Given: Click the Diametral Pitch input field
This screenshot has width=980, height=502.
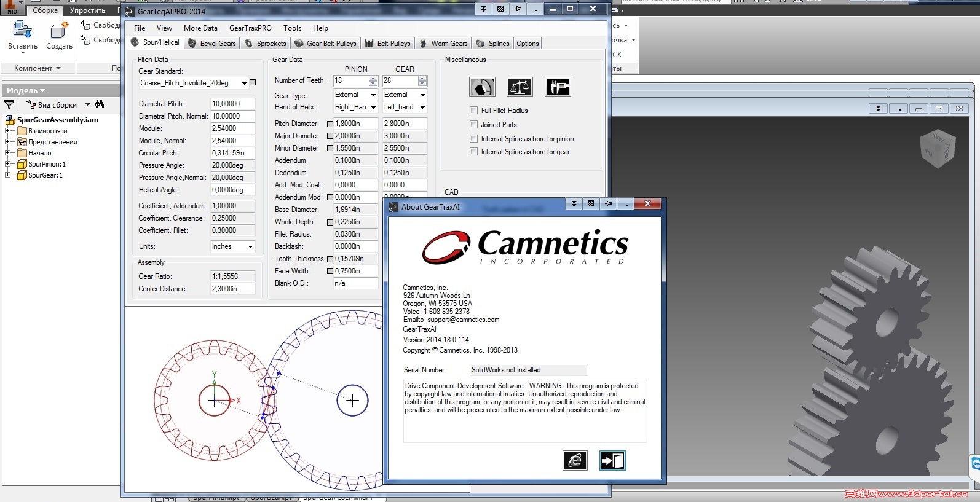Looking at the screenshot, I should tap(232, 104).
